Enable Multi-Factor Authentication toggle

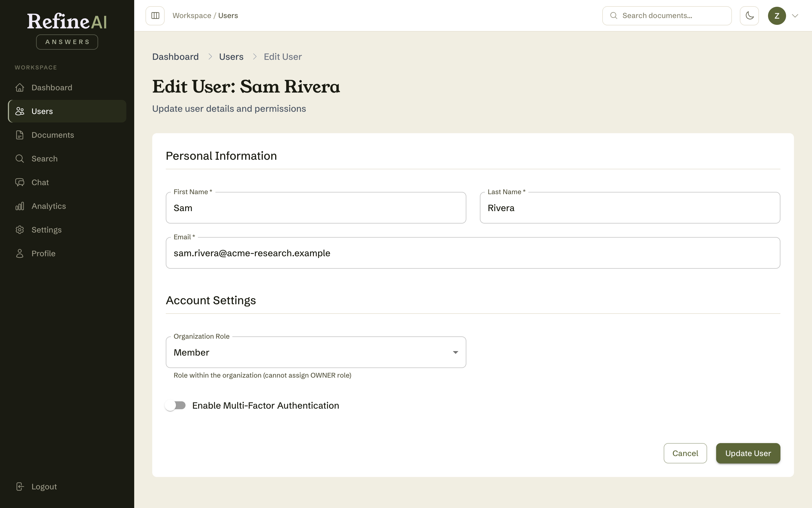click(x=175, y=406)
